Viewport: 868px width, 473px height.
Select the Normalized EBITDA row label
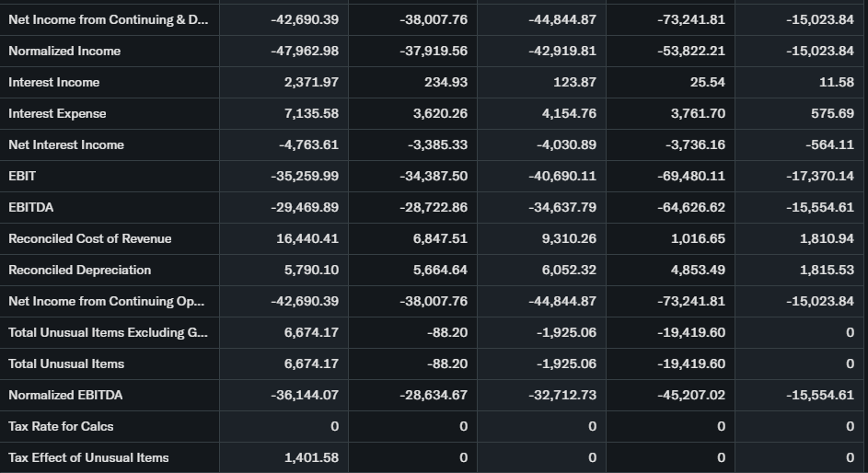click(65, 395)
